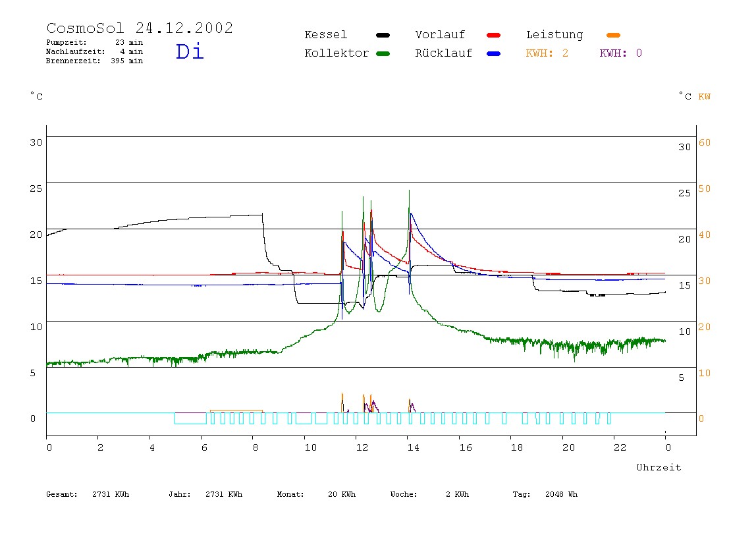The height and width of the screenshot is (535, 756).
Task: Click hour '2' on the time axis
Action: tap(100, 447)
